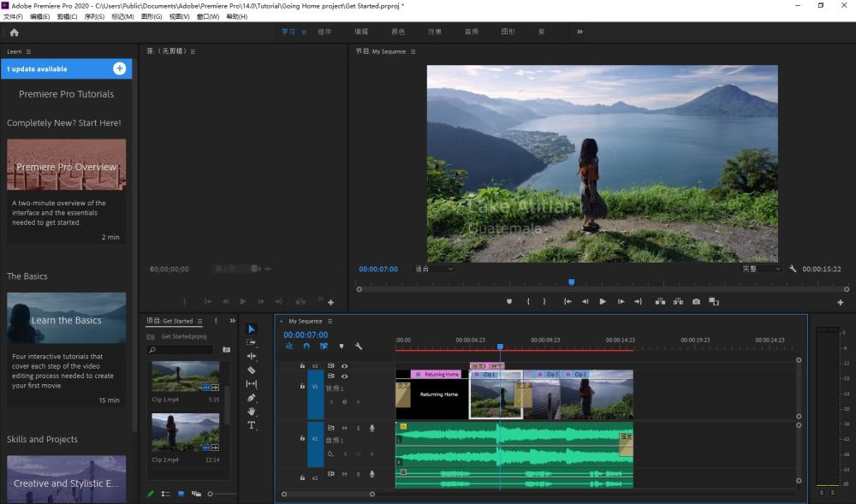Go to In point in Program monitor
The height and width of the screenshot is (504, 856).
point(568,302)
